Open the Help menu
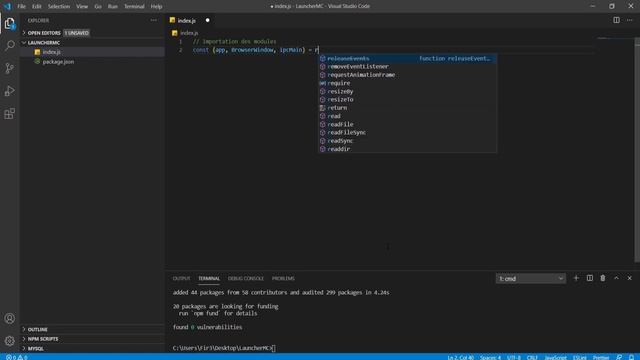The height and width of the screenshot is (360, 640). click(156, 7)
